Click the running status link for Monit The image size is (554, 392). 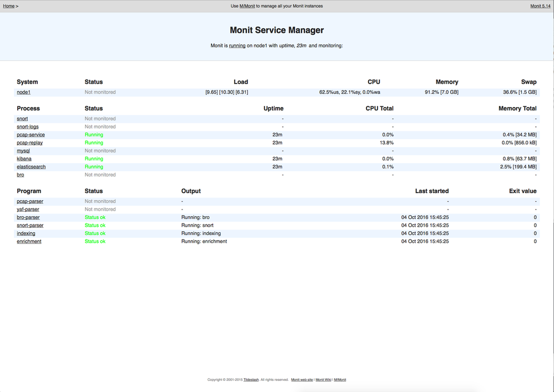coord(237,45)
